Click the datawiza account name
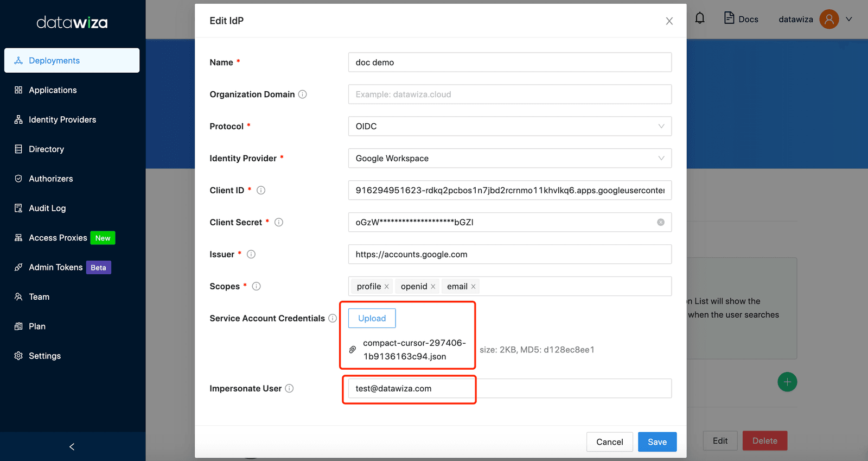This screenshot has height=461, width=868. [796, 20]
